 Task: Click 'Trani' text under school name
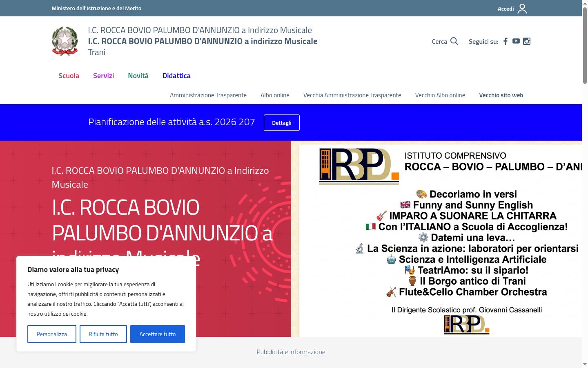pyautogui.click(x=97, y=52)
